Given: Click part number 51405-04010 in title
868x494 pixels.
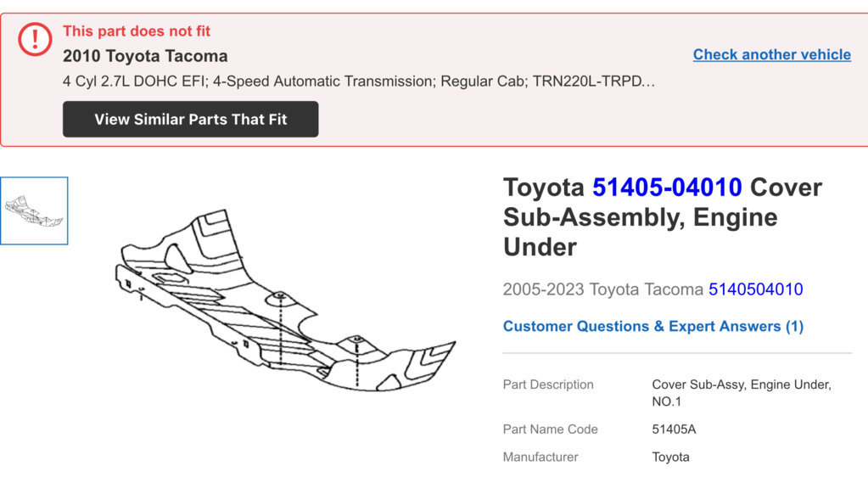Looking at the screenshot, I should (667, 188).
